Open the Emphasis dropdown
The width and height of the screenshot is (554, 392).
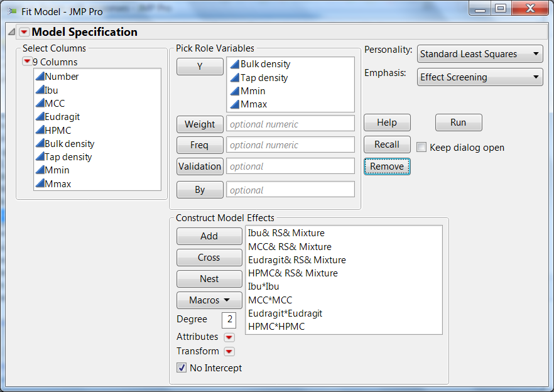pyautogui.click(x=480, y=77)
